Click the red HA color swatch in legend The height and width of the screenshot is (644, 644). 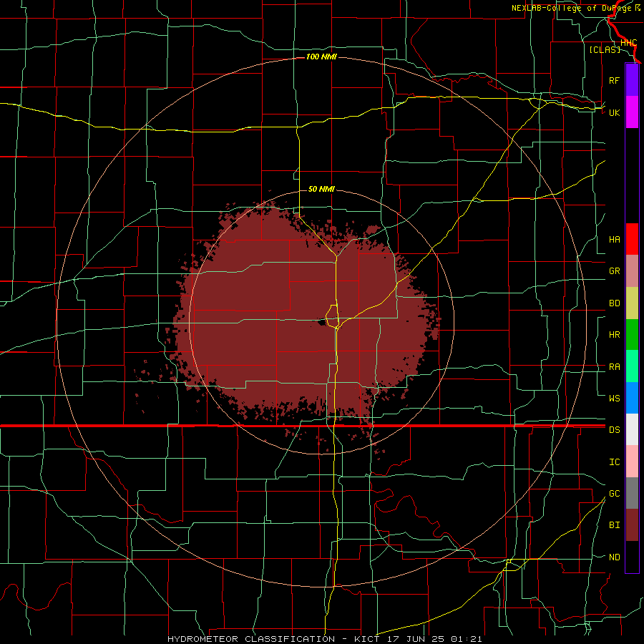point(632,239)
